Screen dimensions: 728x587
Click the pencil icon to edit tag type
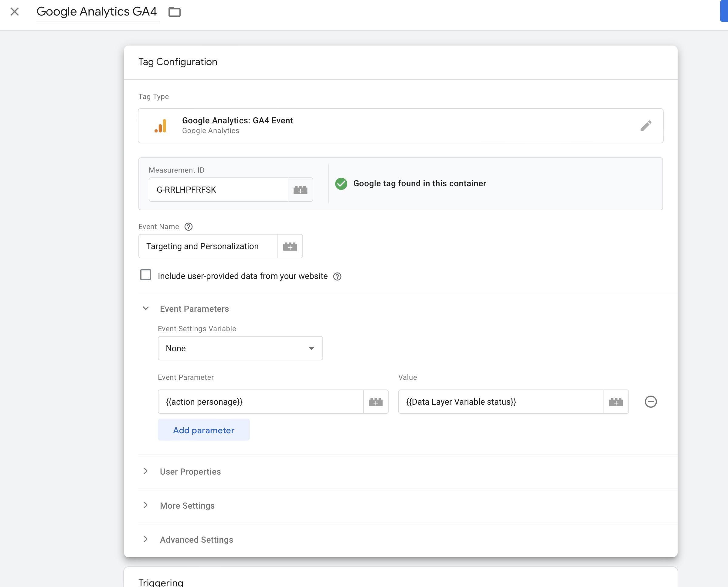[x=645, y=126]
